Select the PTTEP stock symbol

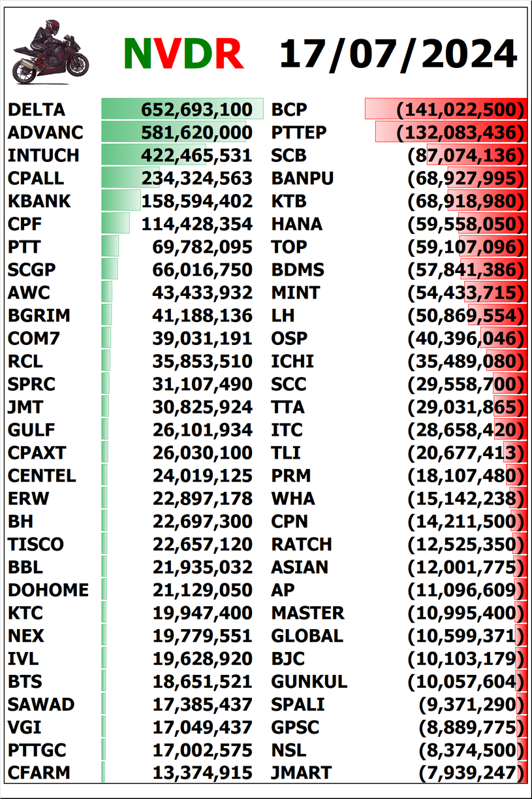pyautogui.click(x=298, y=133)
